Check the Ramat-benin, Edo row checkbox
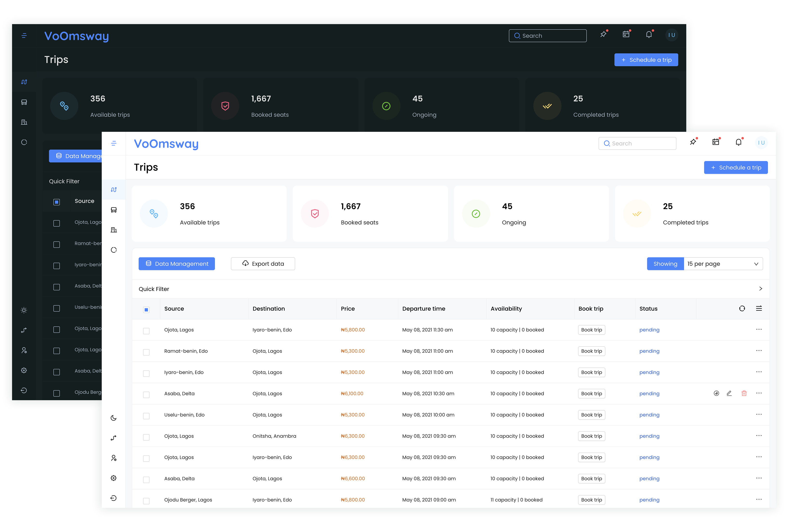Image resolution: width=788 pixels, height=532 pixels. click(x=146, y=352)
